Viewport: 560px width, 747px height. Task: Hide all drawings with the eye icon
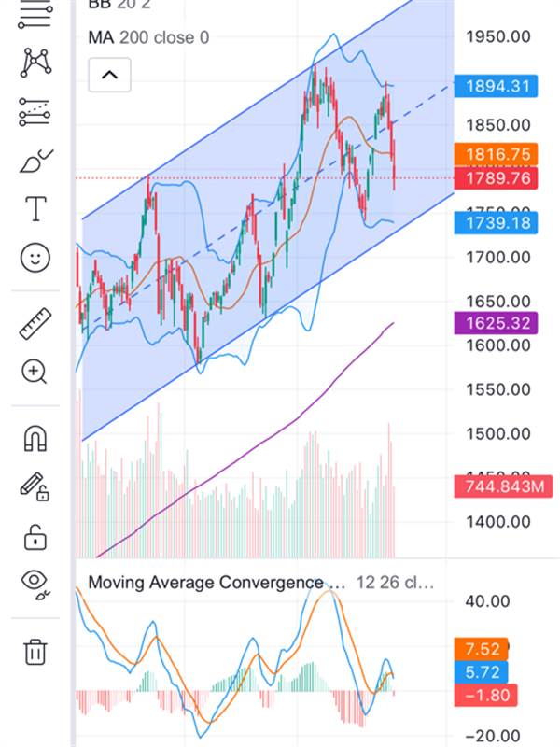[35, 585]
